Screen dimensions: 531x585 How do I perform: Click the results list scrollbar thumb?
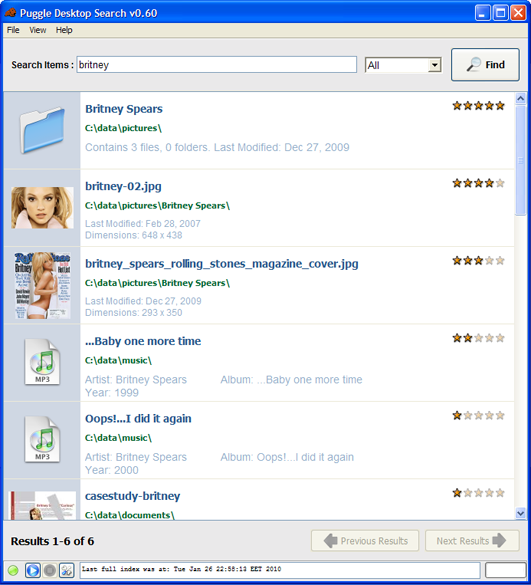521,160
